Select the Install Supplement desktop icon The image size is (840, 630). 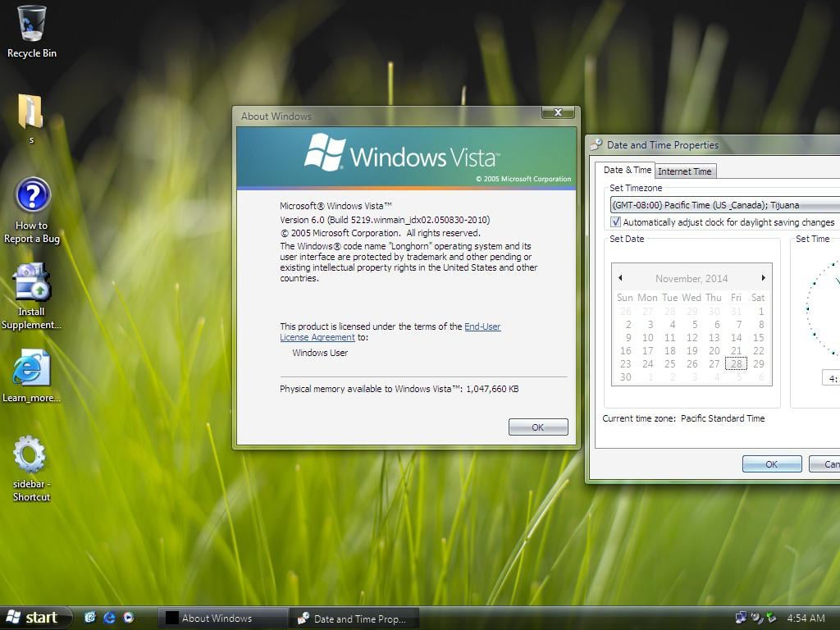click(31, 296)
